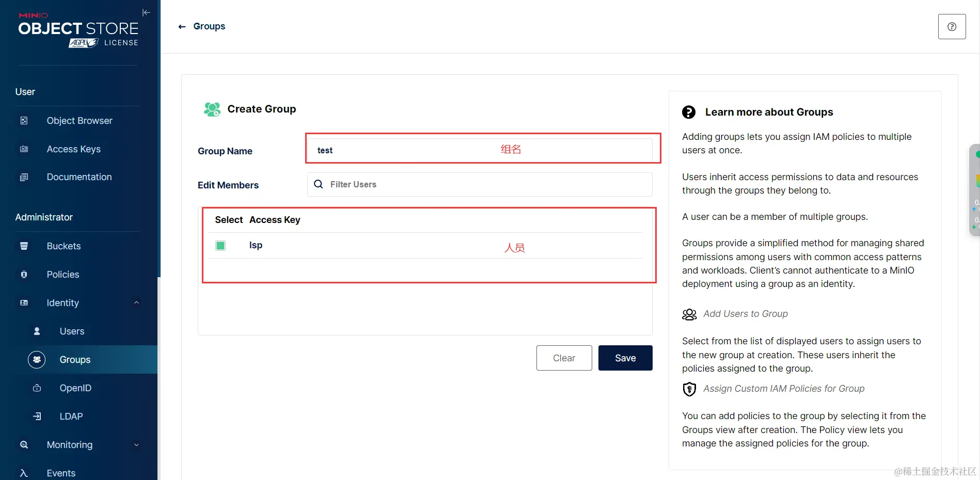Click the Access Keys sidebar icon

(24, 149)
